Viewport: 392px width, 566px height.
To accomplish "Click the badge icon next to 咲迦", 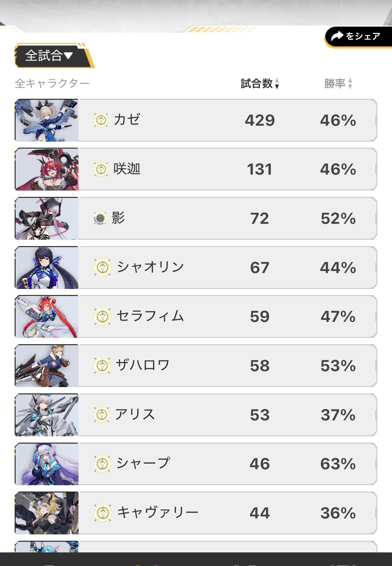I will point(101,169).
